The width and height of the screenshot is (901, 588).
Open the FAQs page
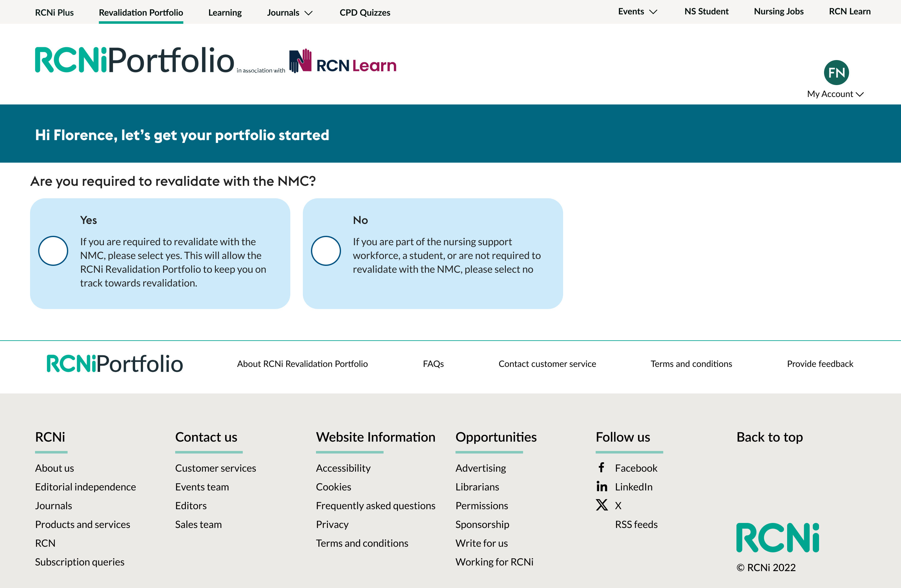[x=433, y=364]
